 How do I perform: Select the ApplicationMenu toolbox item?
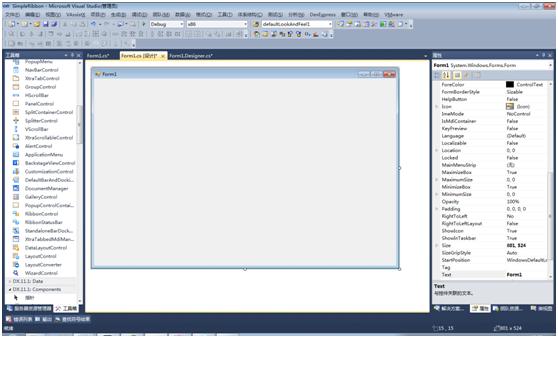point(44,154)
